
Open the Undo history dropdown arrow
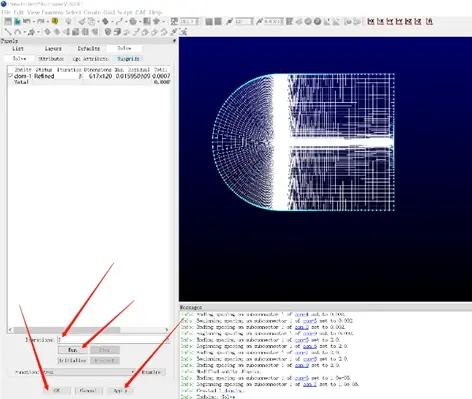pyautogui.click(x=33, y=22)
